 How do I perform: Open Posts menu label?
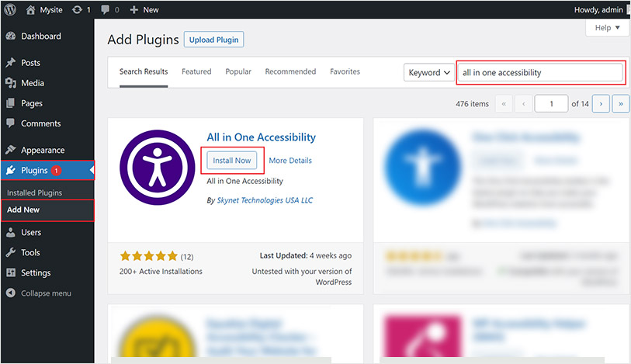[30, 63]
